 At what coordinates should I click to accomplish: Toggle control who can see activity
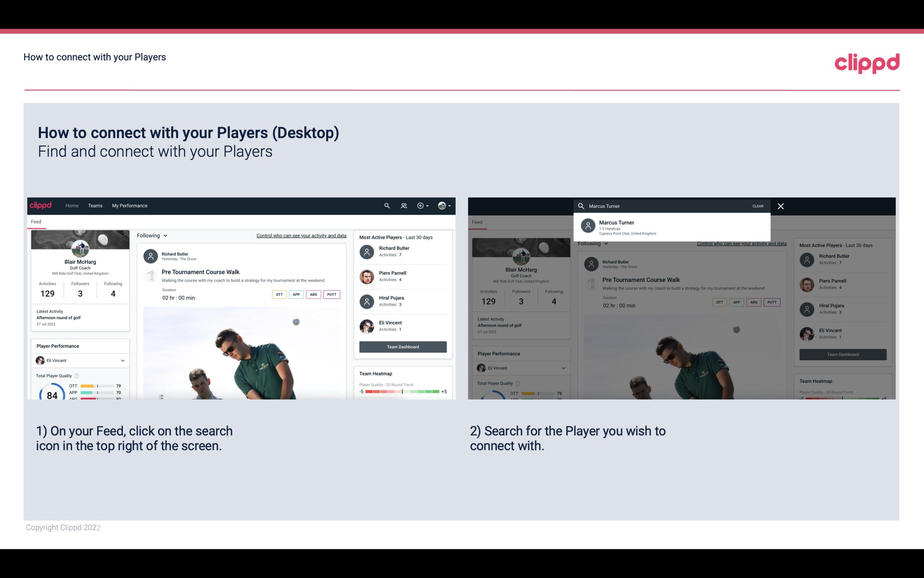coord(300,235)
